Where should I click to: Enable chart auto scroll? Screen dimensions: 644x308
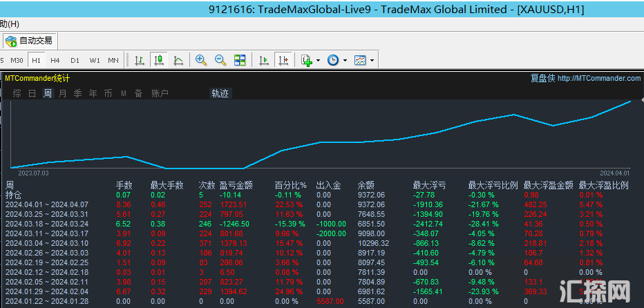pyautogui.click(x=263, y=61)
